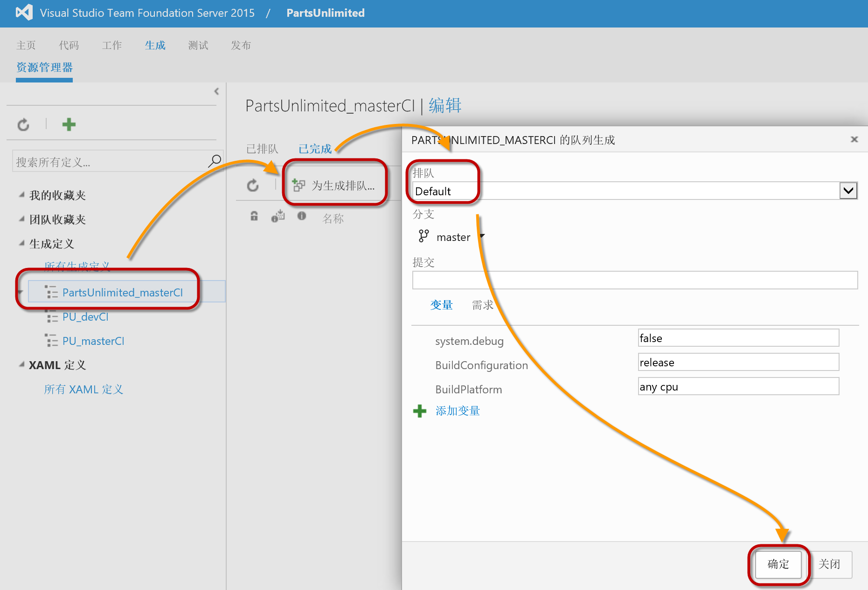The height and width of the screenshot is (590, 868).
Task: Click the info column header icon
Action: [302, 216]
